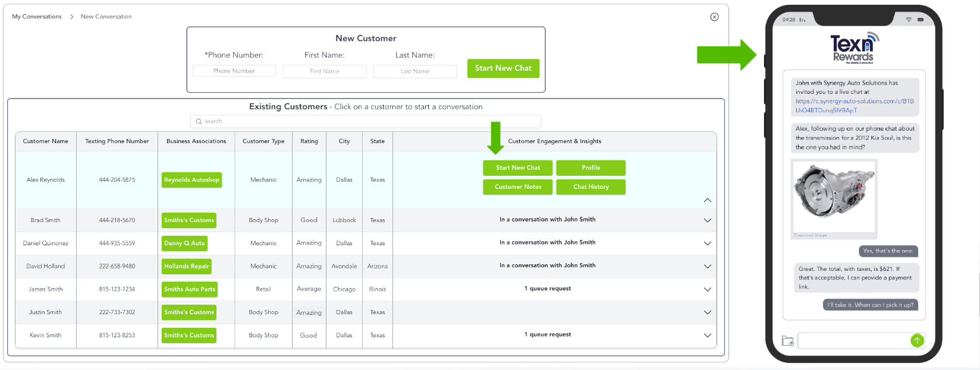Click the Customer Name column header
The height and width of the screenshot is (370, 980).
click(46, 141)
